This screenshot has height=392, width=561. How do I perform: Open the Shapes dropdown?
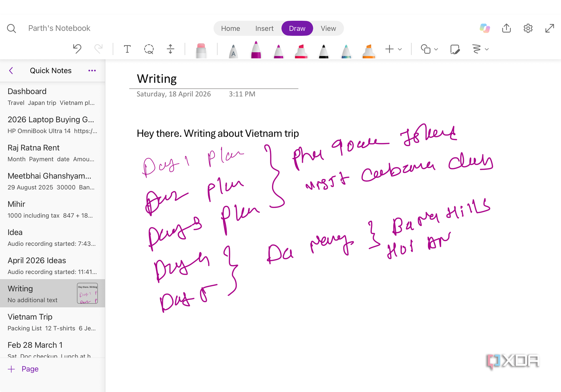pyautogui.click(x=429, y=49)
